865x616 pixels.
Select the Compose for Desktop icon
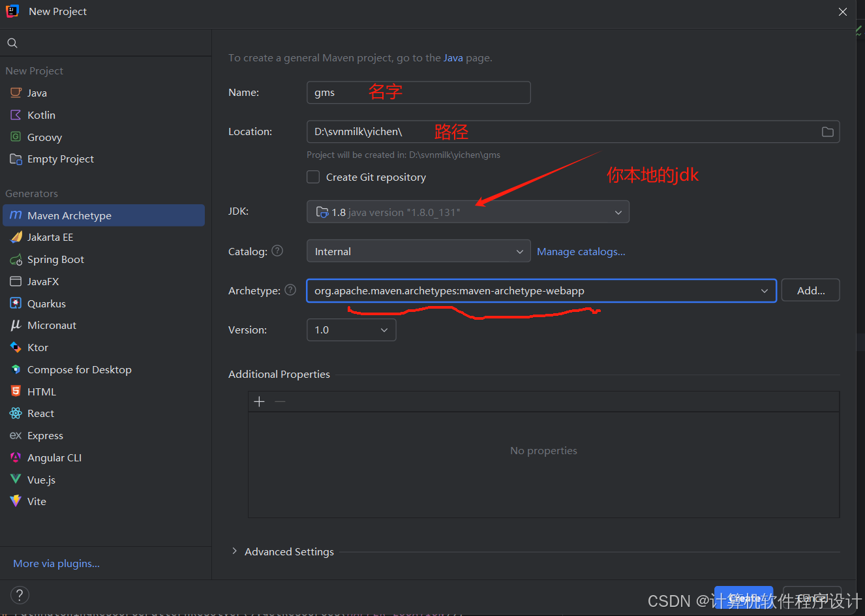pyautogui.click(x=16, y=369)
